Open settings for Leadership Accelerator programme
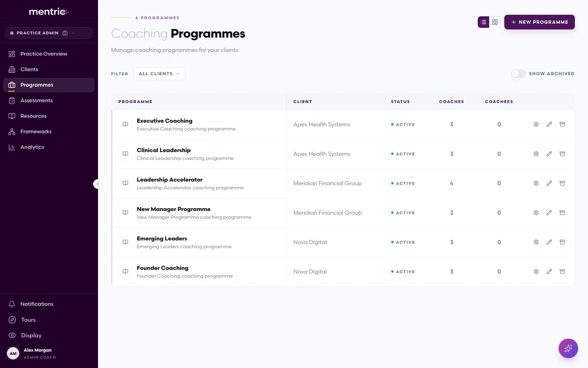The width and height of the screenshot is (588, 368). click(536, 183)
